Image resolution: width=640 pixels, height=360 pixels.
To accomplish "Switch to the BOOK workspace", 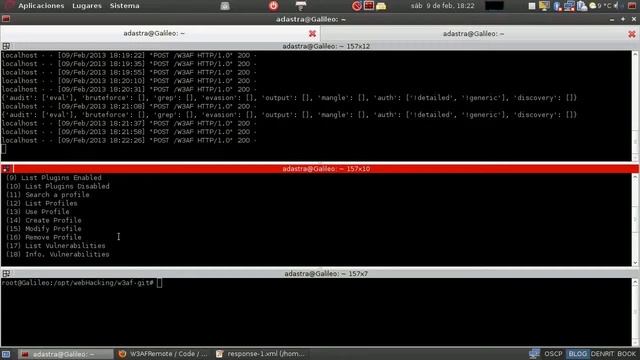I will (x=627, y=354).
